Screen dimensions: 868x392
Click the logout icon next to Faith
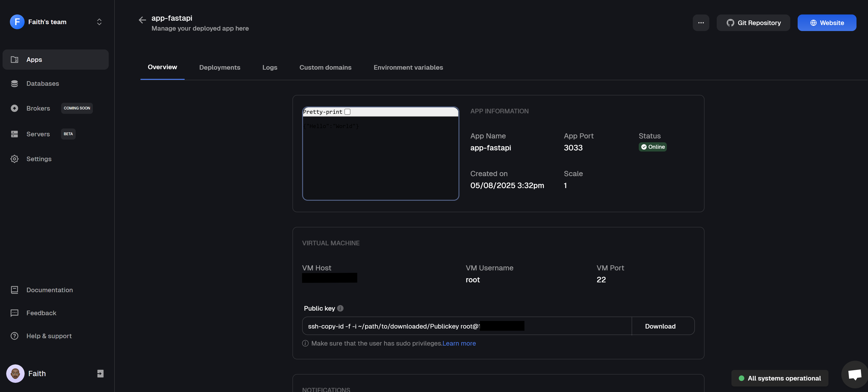point(100,373)
